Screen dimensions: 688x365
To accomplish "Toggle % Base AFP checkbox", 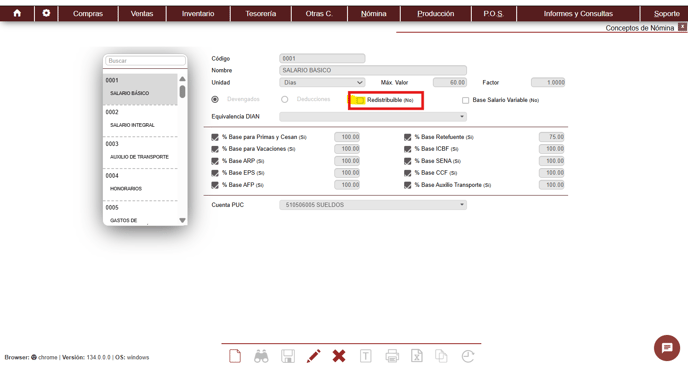I will pos(215,185).
